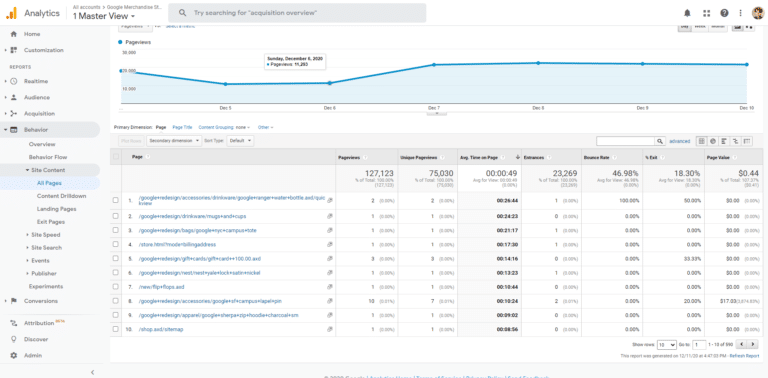The width and height of the screenshot is (768, 378).
Task: Open the user profile avatar
Action: coord(757,13)
